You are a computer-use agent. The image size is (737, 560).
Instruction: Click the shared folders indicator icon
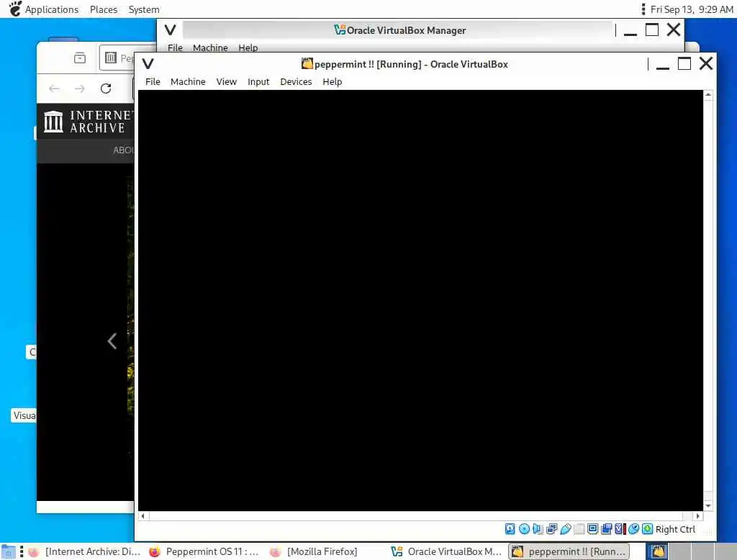(x=579, y=529)
